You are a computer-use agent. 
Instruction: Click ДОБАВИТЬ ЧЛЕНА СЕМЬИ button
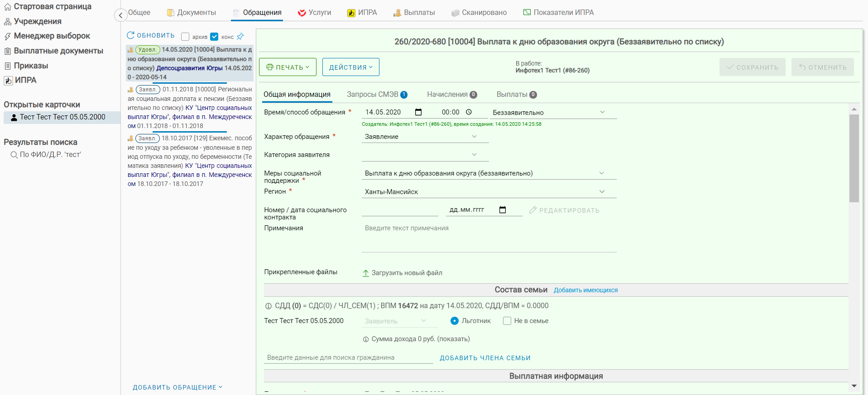tap(485, 358)
